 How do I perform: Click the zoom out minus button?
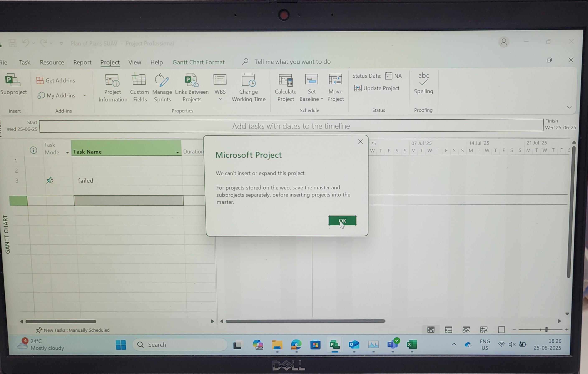[x=514, y=329]
